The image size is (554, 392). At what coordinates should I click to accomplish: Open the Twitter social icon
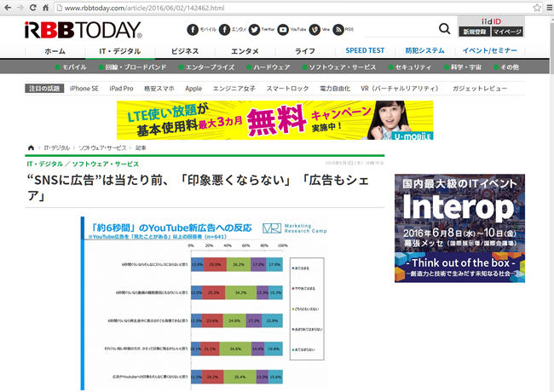click(256, 29)
